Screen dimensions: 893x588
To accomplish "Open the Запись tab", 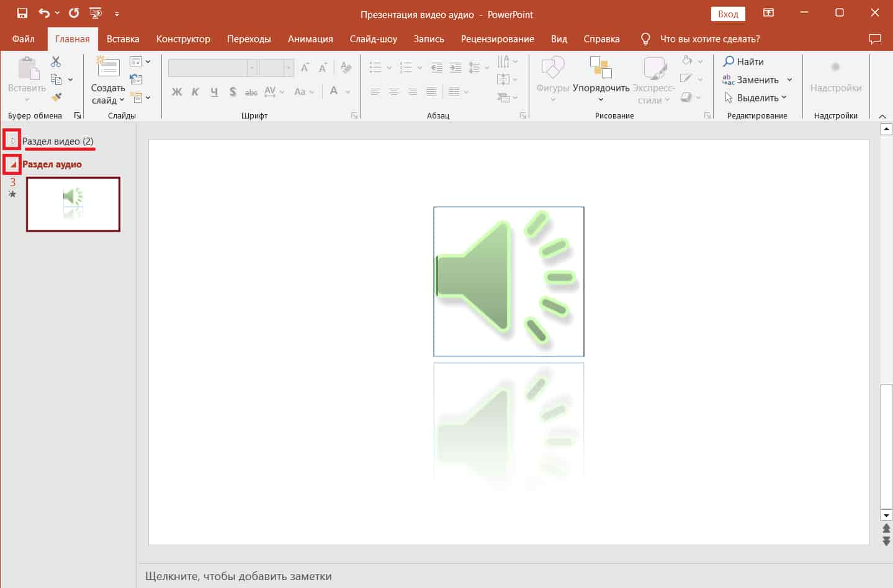I will click(x=429, y=39).
